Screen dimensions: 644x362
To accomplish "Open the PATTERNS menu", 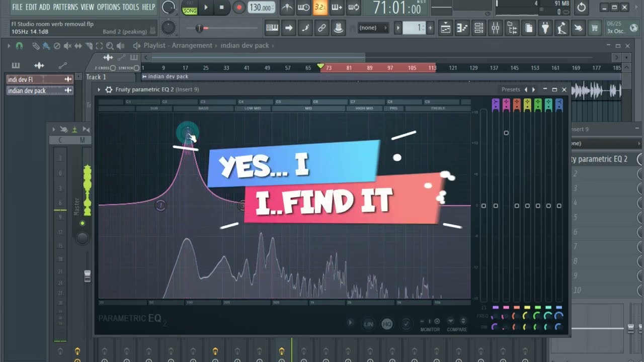I will (x=65, y=7).
